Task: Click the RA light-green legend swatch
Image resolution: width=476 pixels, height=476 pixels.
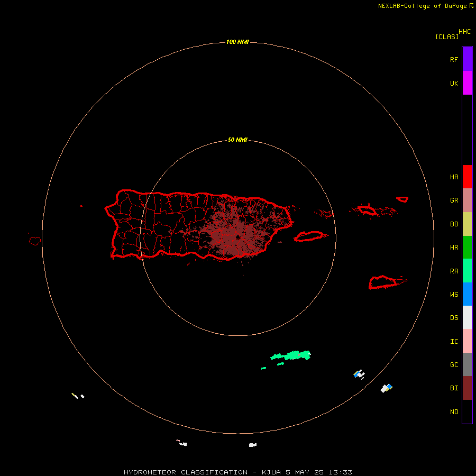Action: [x=467, y=271]
